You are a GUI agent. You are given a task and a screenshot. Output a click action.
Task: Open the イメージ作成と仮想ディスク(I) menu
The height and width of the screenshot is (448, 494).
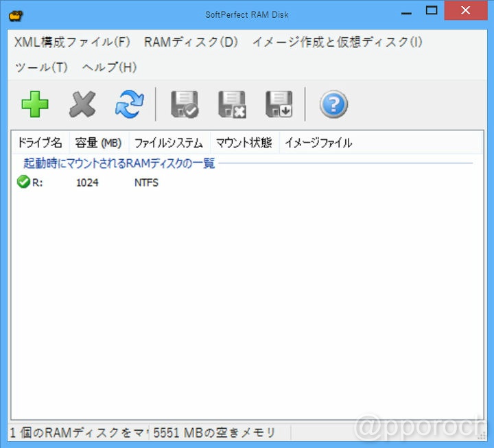[337, 42]
